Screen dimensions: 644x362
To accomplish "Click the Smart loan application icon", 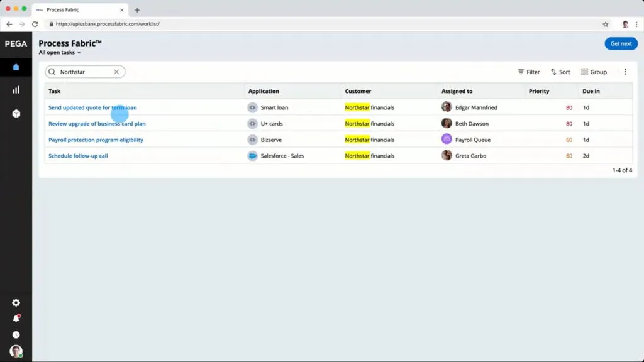I will [x=252, y=107].
